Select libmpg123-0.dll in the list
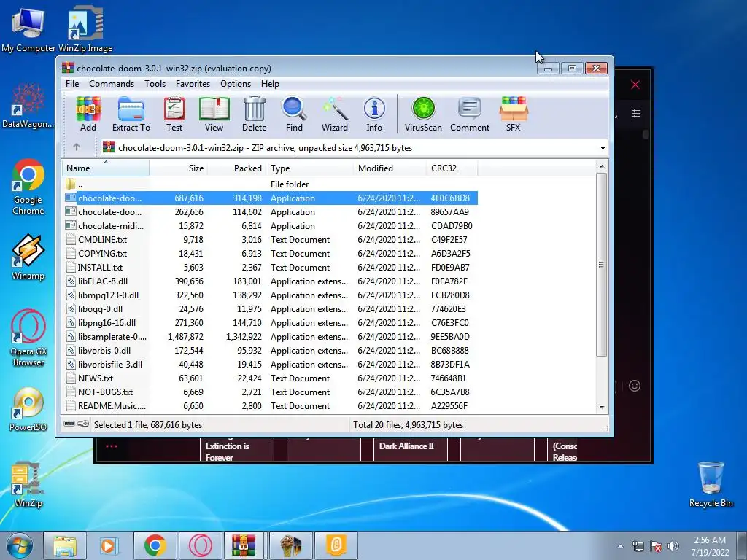Viewport: 747px width, 560px height. (x=270, y=295)
